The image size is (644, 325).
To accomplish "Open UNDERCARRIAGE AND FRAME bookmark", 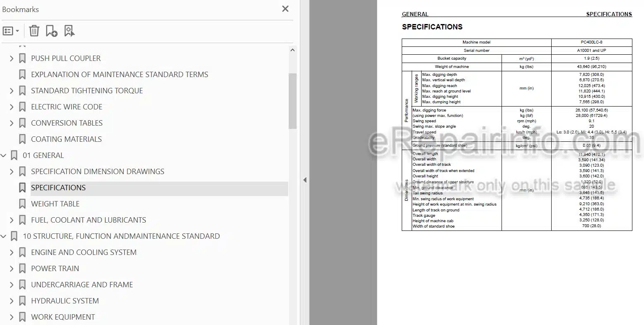I will point(82,285).
